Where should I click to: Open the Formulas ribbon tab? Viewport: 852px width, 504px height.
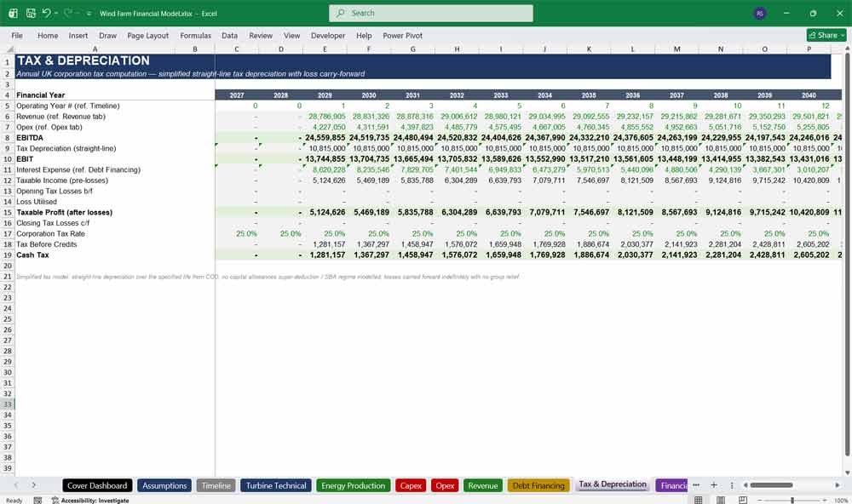pos(196,35)
